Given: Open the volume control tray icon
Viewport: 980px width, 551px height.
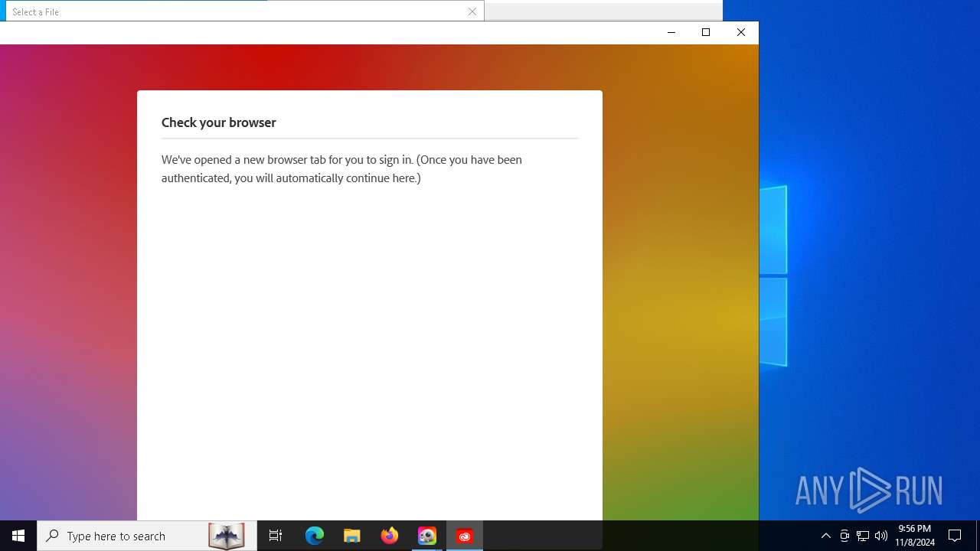Looking at the screenshot, I should (881, 536).
